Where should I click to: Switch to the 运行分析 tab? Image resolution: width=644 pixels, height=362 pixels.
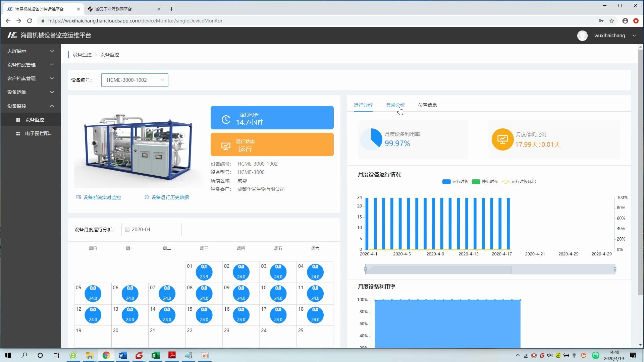tap(363, 105)
